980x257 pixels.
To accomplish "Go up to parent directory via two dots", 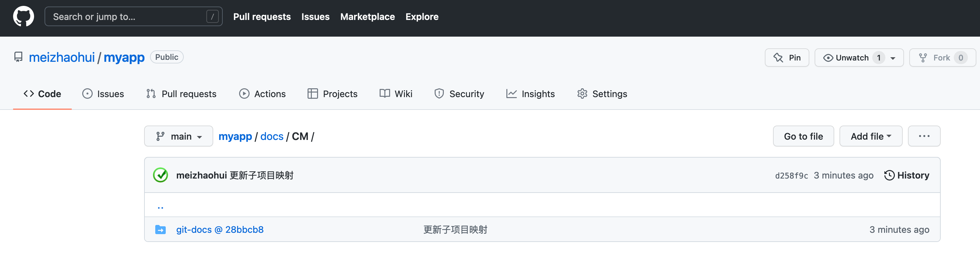I will (160, 207).
